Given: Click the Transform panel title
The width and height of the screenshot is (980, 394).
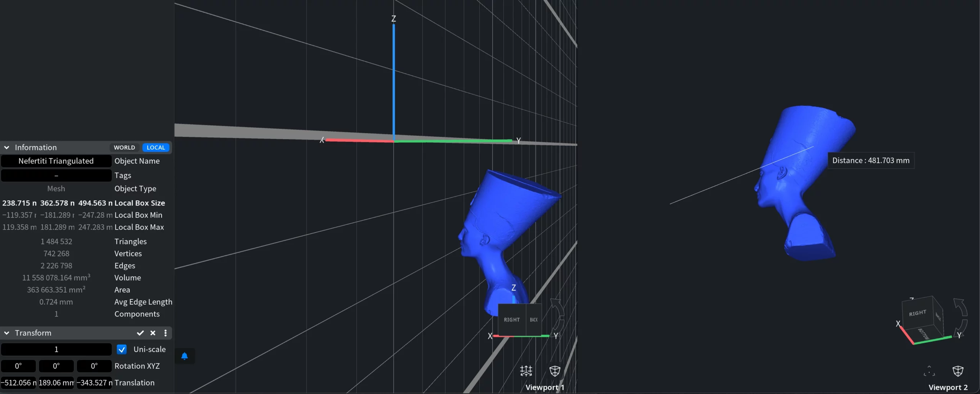Looking at the screenshot, I should (x=33, y=333).
